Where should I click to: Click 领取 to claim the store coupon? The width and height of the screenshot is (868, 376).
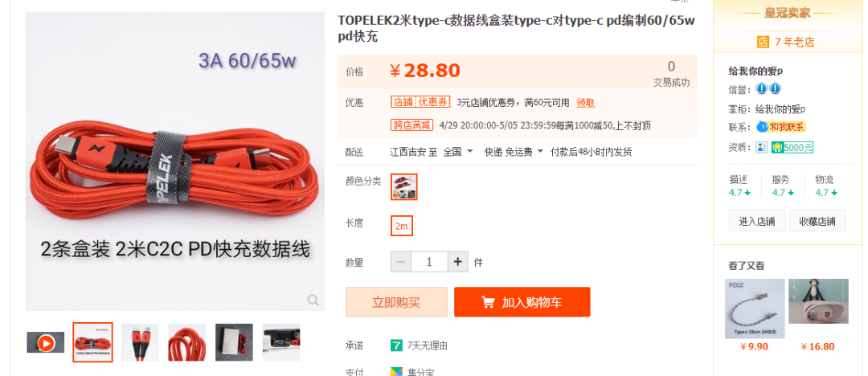click(586, 103)
